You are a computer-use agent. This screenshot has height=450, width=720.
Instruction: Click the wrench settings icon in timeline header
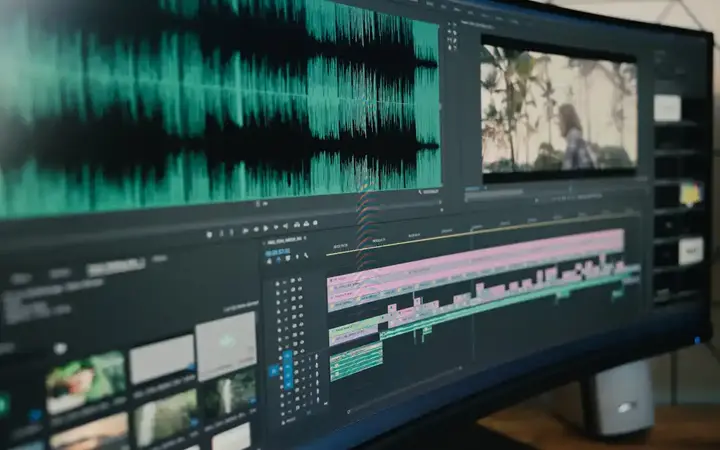click(303, 255)
